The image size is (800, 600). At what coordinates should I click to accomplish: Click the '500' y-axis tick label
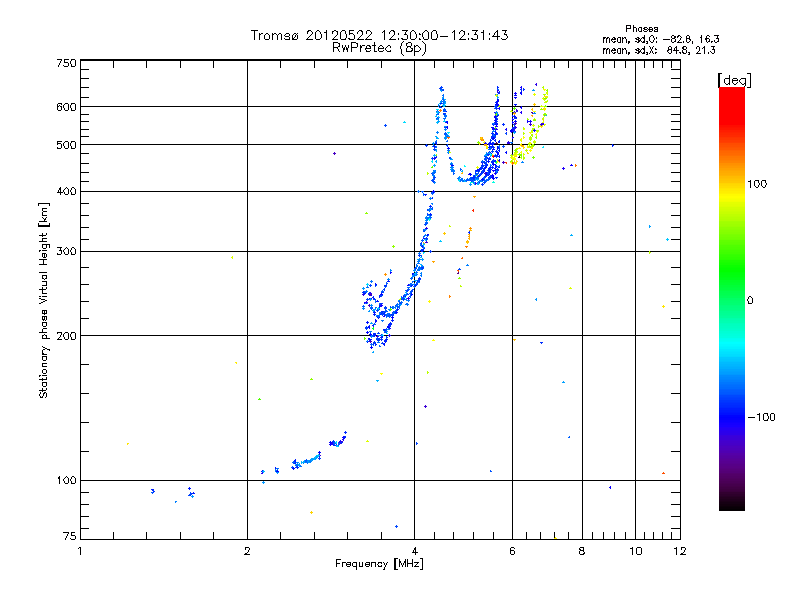[67, 145]
